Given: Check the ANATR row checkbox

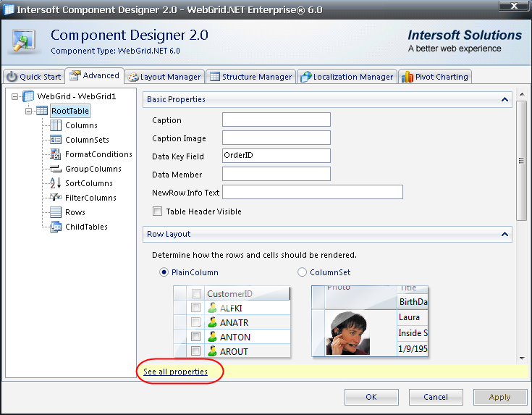Looking at the screenshot, I should pos(195,322).
